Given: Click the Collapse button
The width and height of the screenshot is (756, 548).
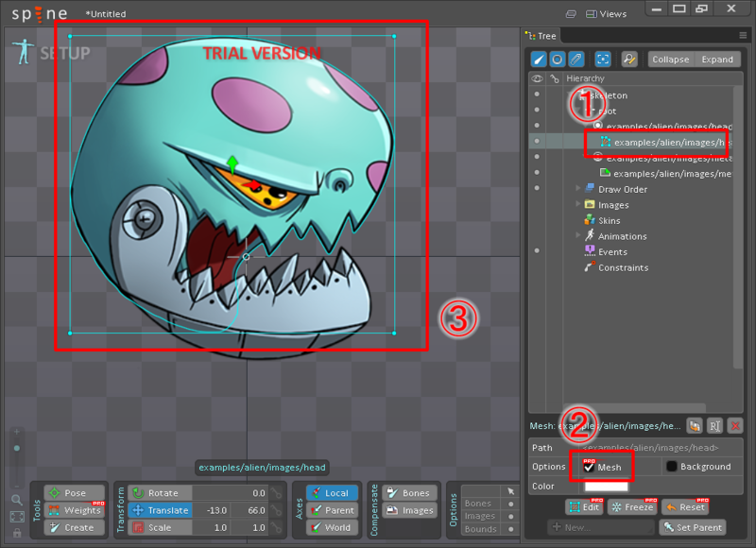Looking at the screenshot, I should click(671, 60).
